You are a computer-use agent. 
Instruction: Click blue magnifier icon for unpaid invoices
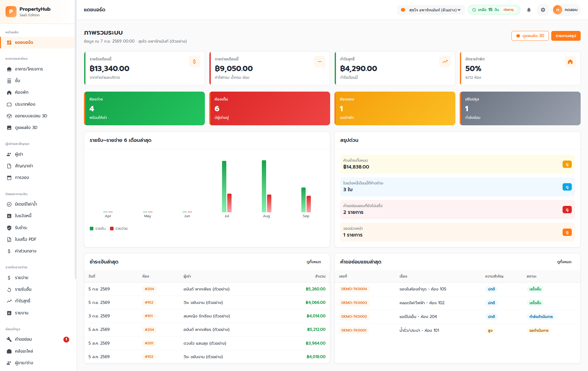coord(567,187)
